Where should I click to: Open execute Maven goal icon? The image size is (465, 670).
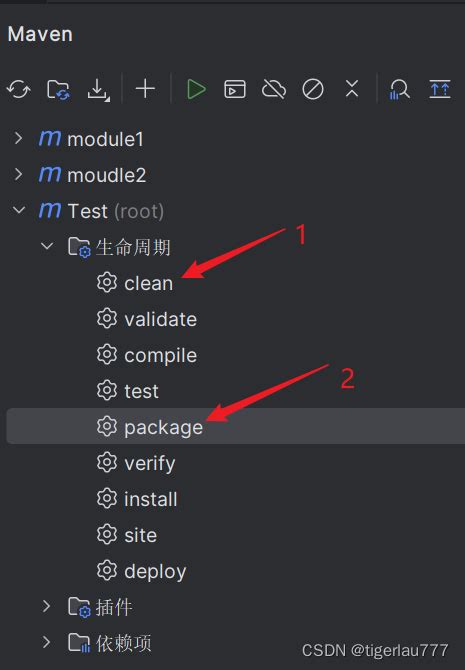pos(235,90)
